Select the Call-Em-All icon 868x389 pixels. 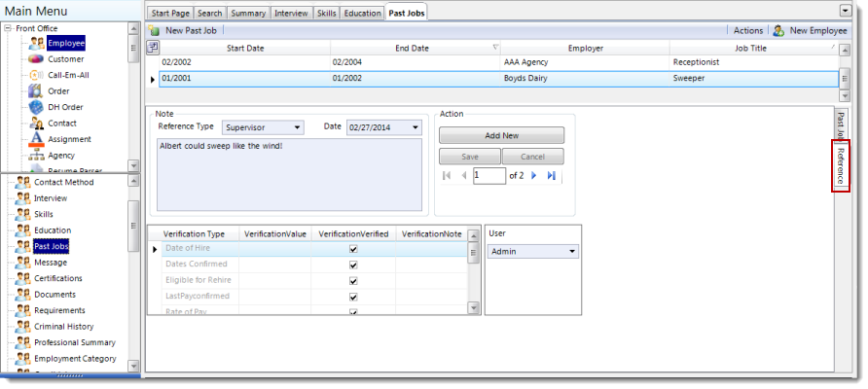[x=36, y=75]
